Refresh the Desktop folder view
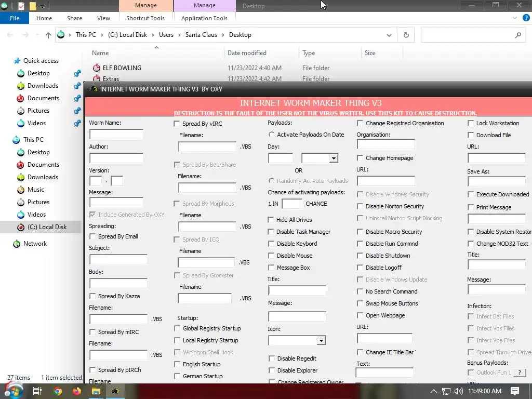 point(406,35)
